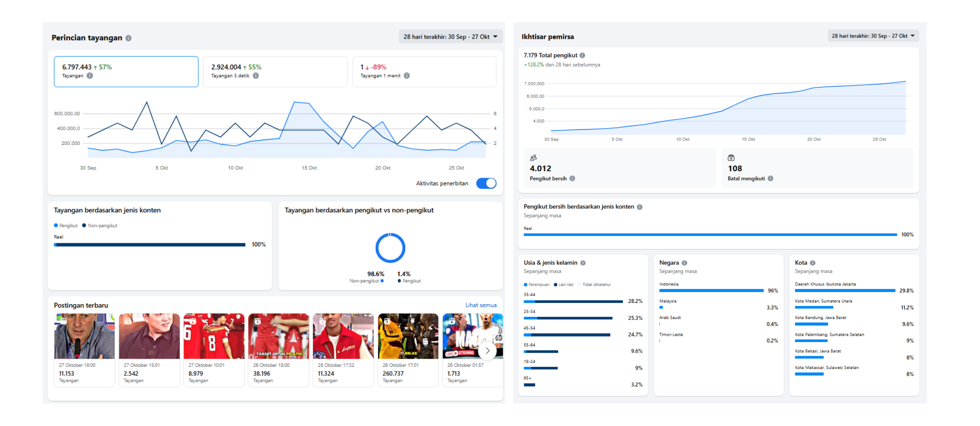
Task: Click info icon beside Batal mengikuti
Action: tap(770, 178)
